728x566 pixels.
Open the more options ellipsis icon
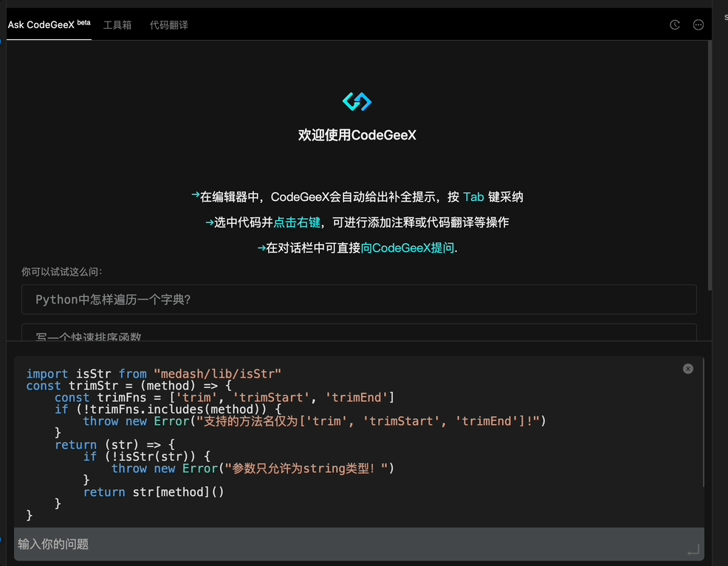click(698, 25)
